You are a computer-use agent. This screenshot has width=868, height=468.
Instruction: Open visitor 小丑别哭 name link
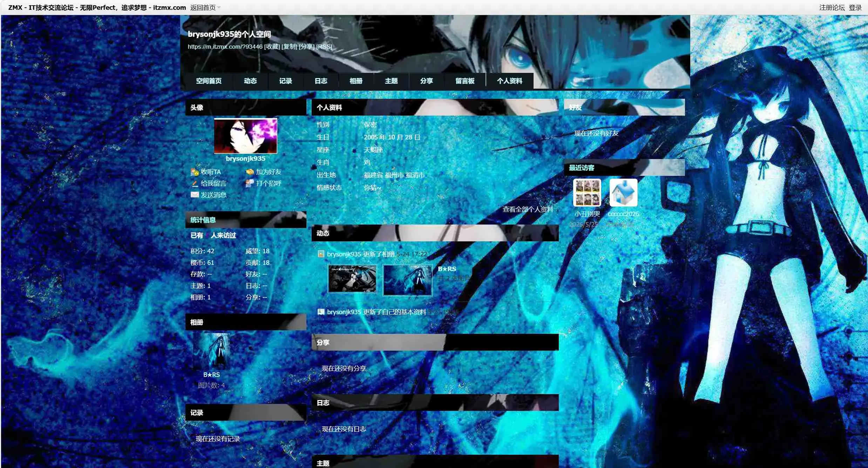(x=587, y=214)
